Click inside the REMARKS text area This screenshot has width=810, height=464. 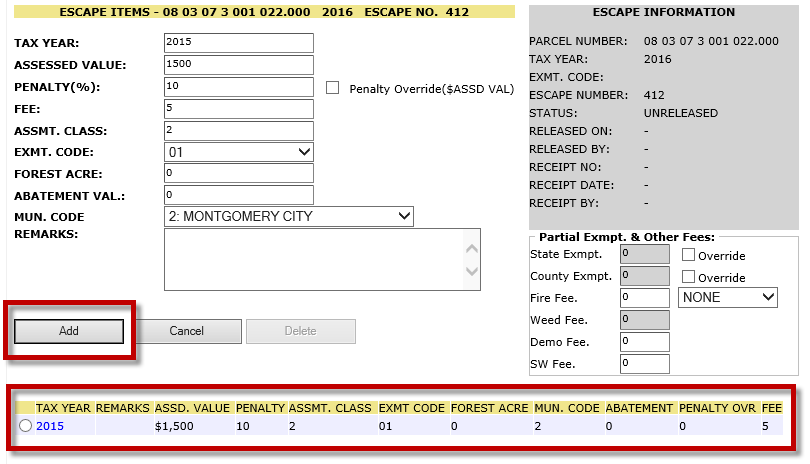314,259
